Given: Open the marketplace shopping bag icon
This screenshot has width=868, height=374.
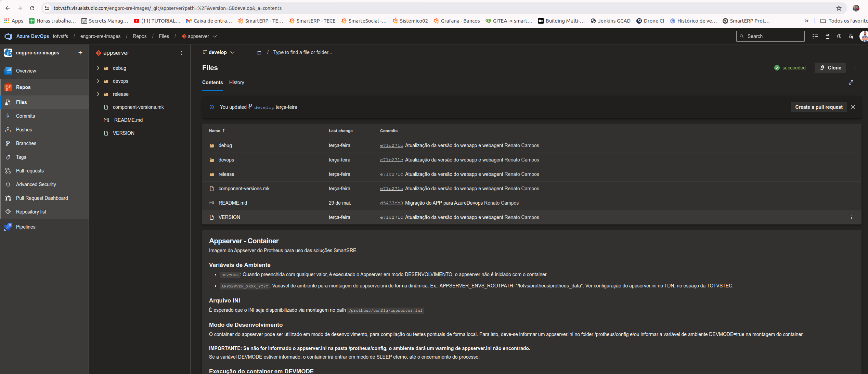Looking at the screenshot, I should pyautogui.click(x=827, y=36).
